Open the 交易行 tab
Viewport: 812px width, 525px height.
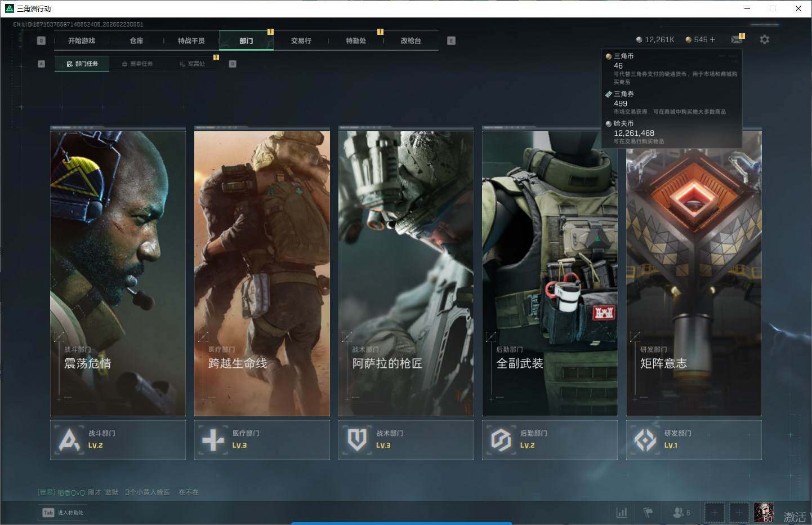click(x=301, y=41)
